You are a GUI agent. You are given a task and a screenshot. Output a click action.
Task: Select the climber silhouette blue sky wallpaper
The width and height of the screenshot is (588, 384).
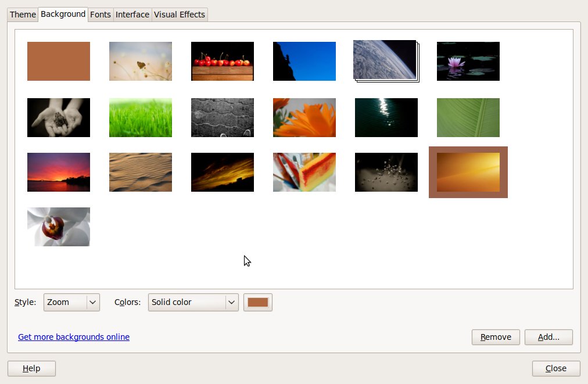point(304,61)
